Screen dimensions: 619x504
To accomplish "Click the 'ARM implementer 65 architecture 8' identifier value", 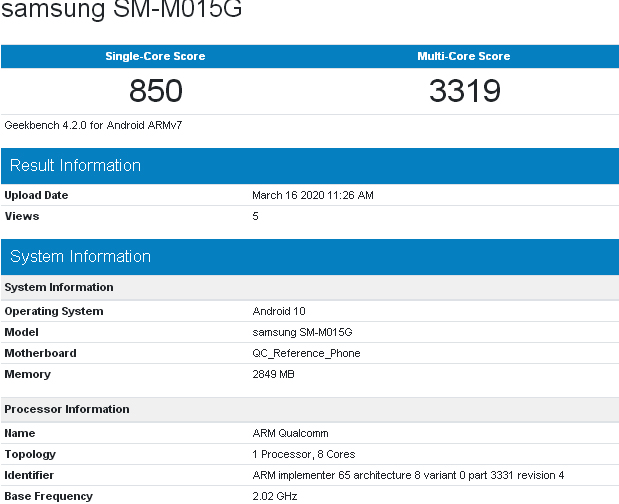I will (408, 475).
